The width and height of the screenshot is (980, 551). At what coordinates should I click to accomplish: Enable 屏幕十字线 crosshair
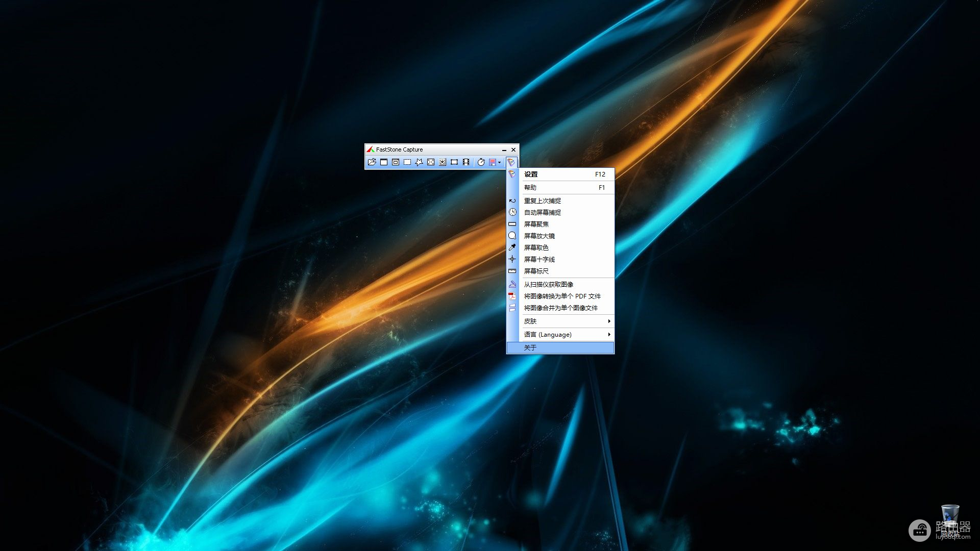(560, 260)
